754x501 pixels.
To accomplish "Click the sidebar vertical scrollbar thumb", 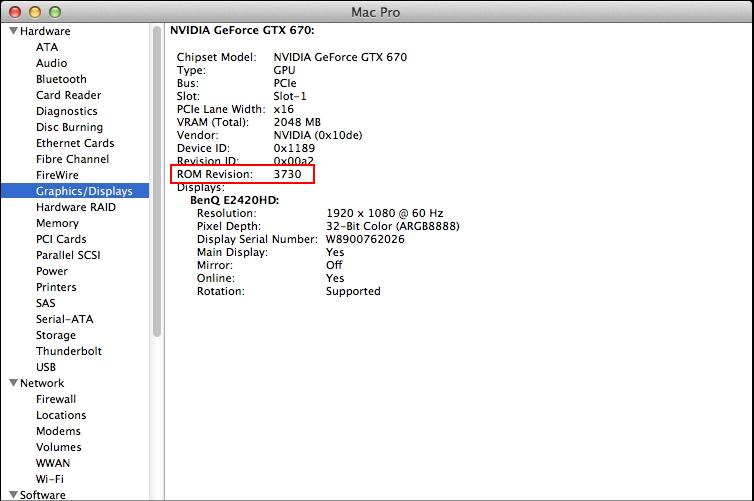I will tap(157, 182).
